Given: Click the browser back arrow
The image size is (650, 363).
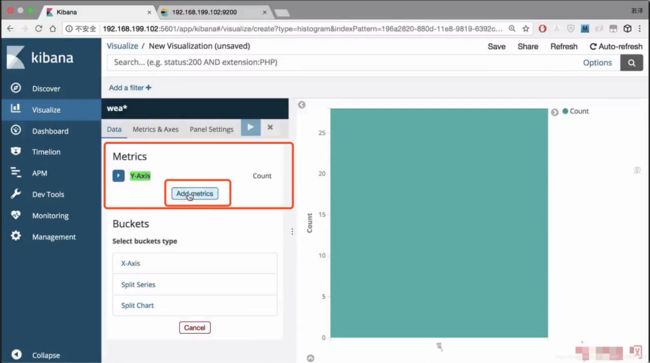Looking at the screenshot, I should pyautogui.click(x=10, y=29).
